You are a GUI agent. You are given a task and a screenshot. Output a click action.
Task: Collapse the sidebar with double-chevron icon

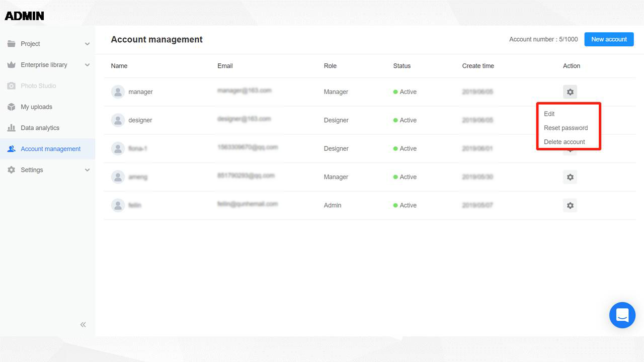coord(83,325)
